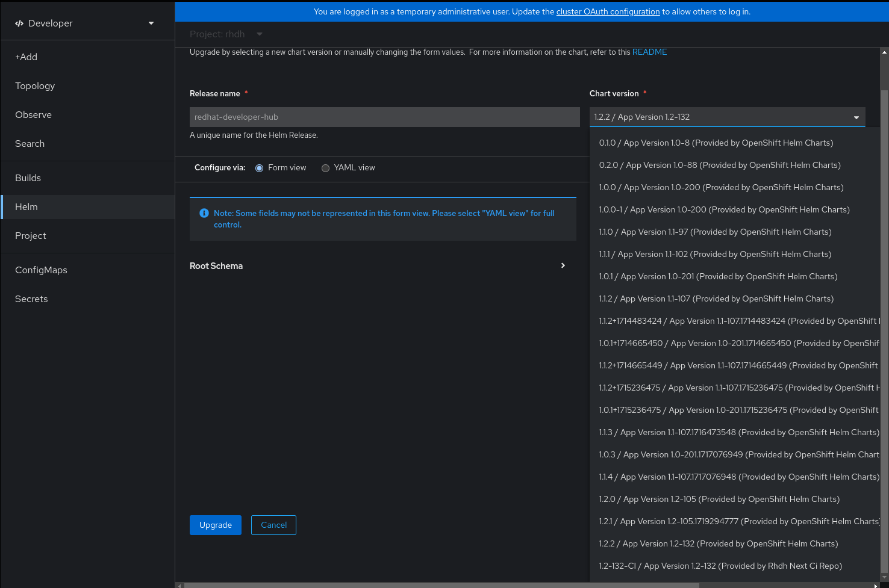This screenshot has height=588, width=889.
Task: Open Topology in the sidebar
Action: coord(88,86)
